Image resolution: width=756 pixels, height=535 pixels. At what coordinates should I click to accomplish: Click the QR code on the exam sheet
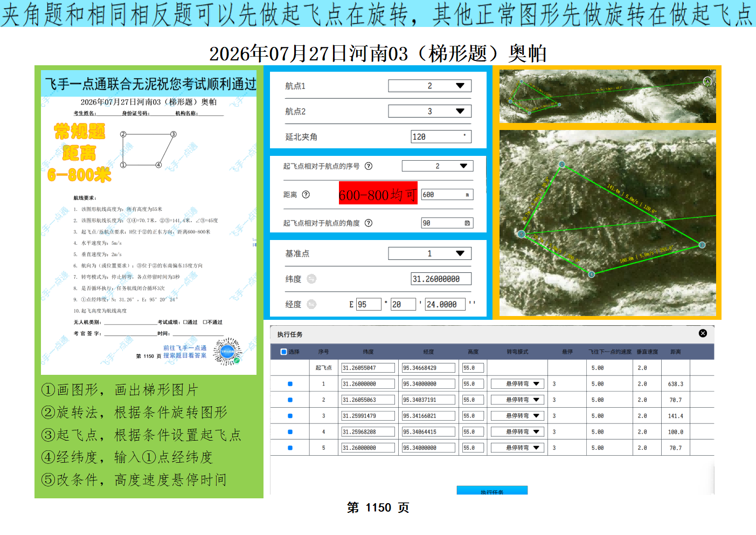click(x=227, y=352)
